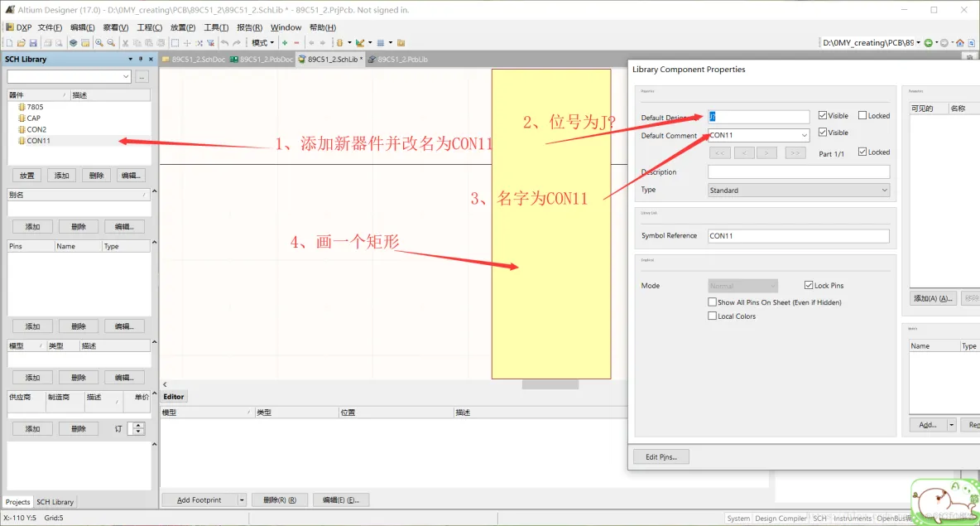Click the Default Designator input field
The image size is (980, 526).
point(759,116)
